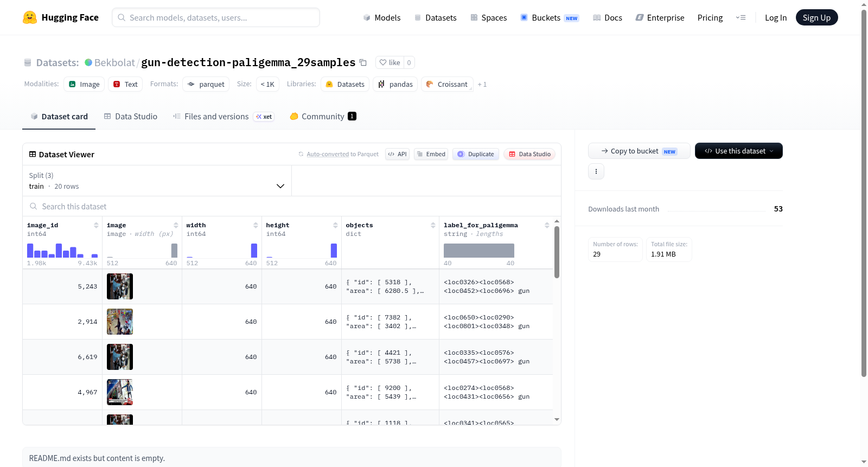Select the cell with id 7382
Viewport: 868px width, 467px height.
[390, 322]
